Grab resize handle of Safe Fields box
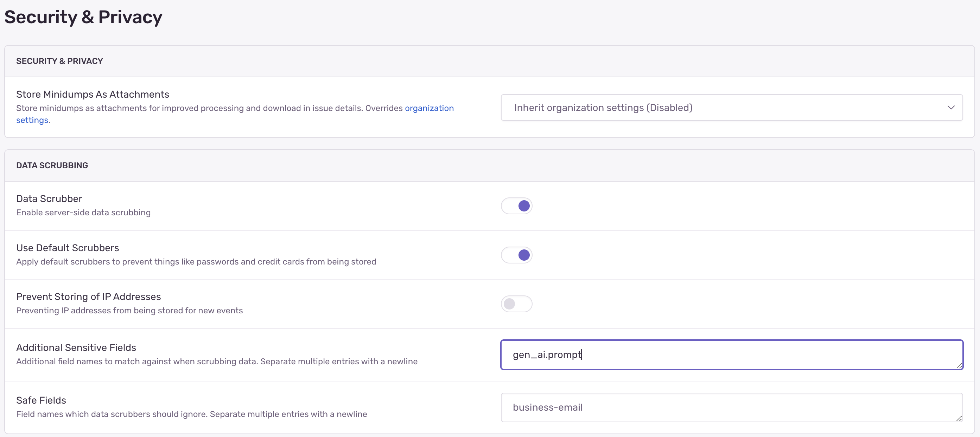The height and width of the screenshot is (437, 980). coord(959,418)
